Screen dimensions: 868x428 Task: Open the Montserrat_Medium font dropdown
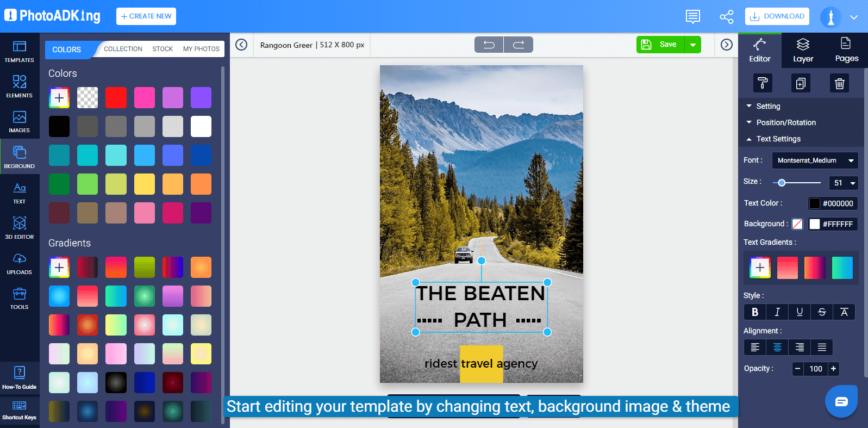814,160
